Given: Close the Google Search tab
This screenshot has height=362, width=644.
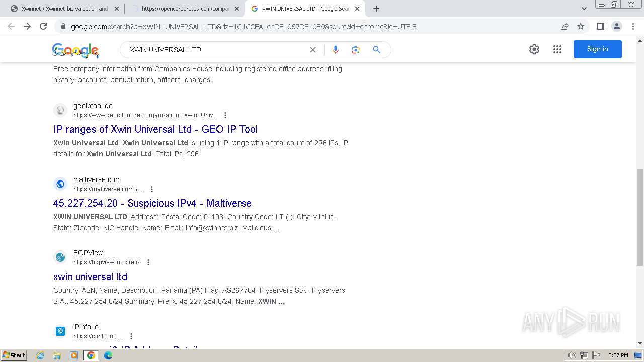Looking at the screenshot, I should pos(357,9).
